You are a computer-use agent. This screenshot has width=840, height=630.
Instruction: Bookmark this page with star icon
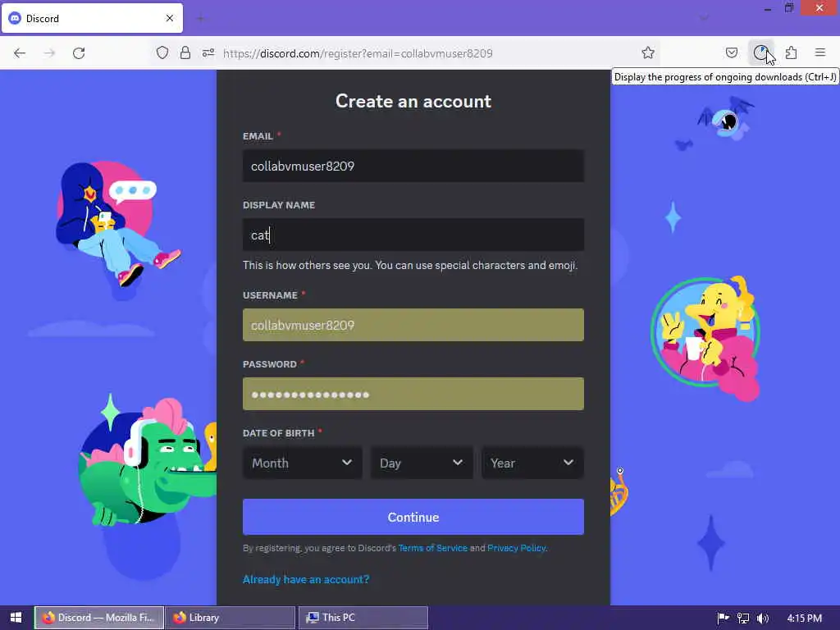(x=648, y=53)
